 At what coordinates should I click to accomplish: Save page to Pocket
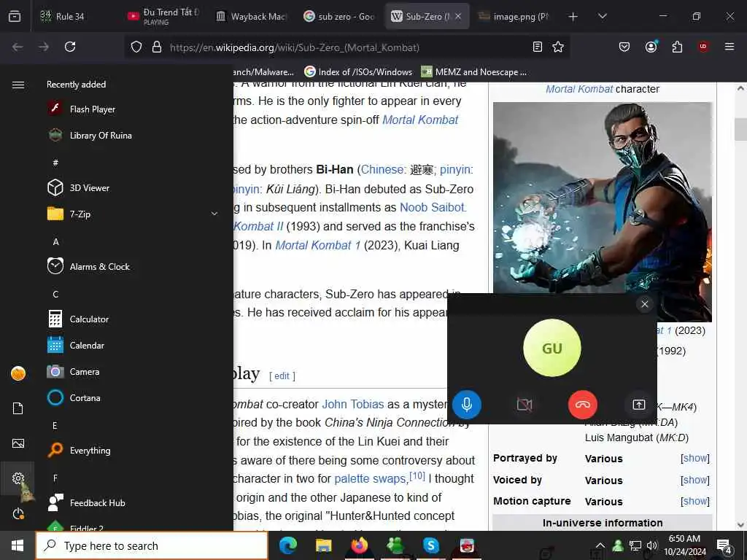624,47
